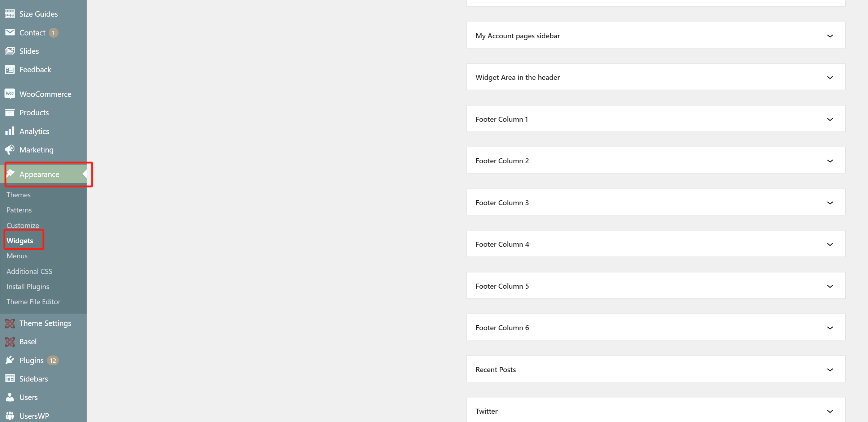The image size is (868, 422).
Task: Click the Slides gallery icon
Action: tap(10, 51)
